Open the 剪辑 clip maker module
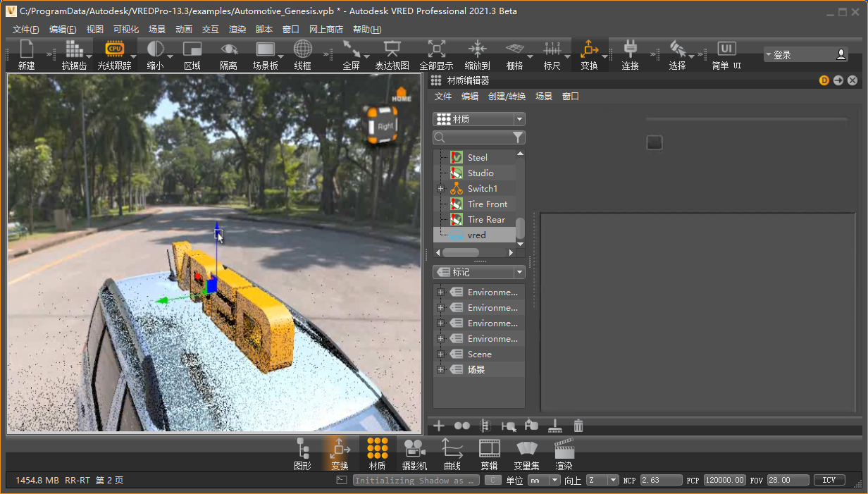This screenshot has height=494, width=868. (x=489, y=454)
